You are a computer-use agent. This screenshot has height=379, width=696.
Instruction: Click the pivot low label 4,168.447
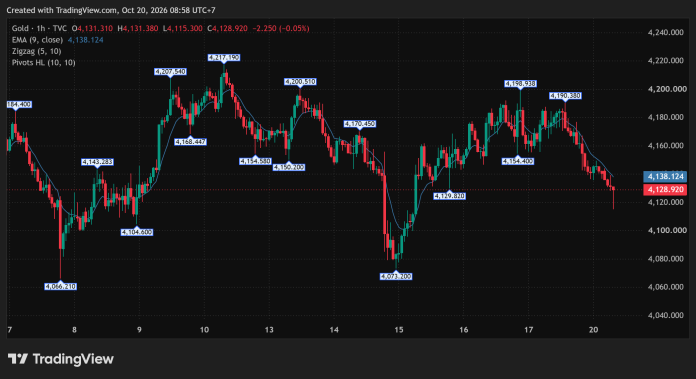pos(190,142)
